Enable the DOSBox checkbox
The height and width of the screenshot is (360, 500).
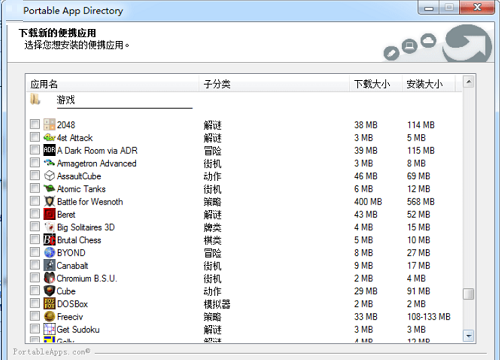tap(35, 303)
